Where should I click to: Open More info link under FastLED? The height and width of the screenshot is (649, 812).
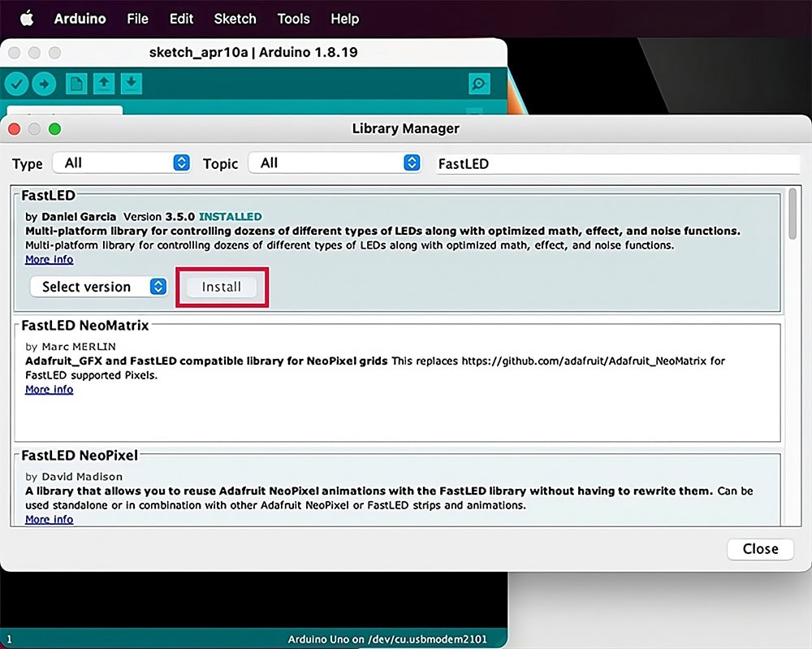[49, 260]
